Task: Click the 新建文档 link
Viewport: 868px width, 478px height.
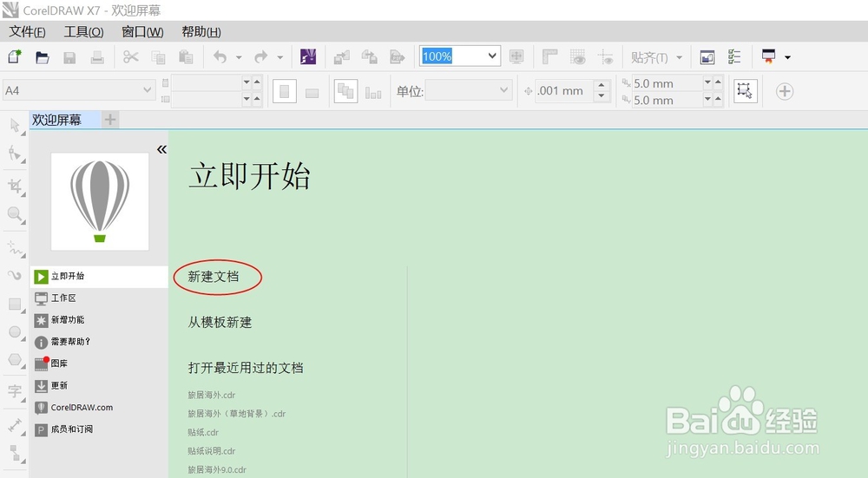Action: [214, 277]
